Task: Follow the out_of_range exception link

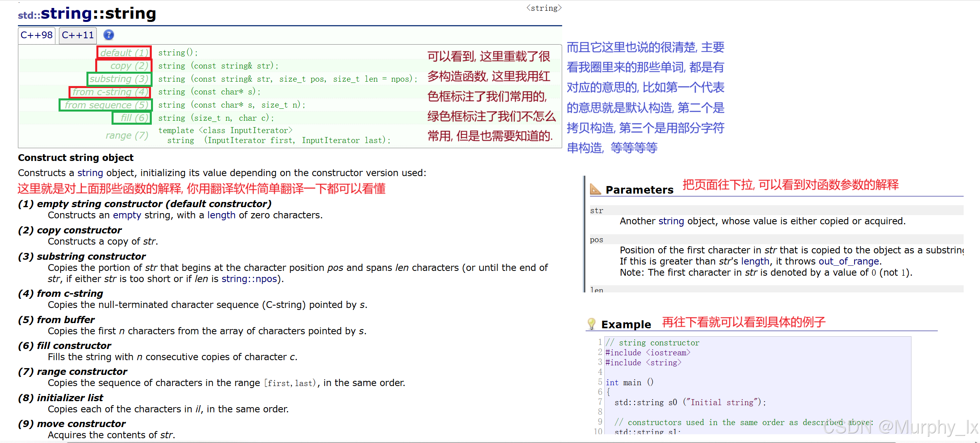Action: (x=849, y=261)
